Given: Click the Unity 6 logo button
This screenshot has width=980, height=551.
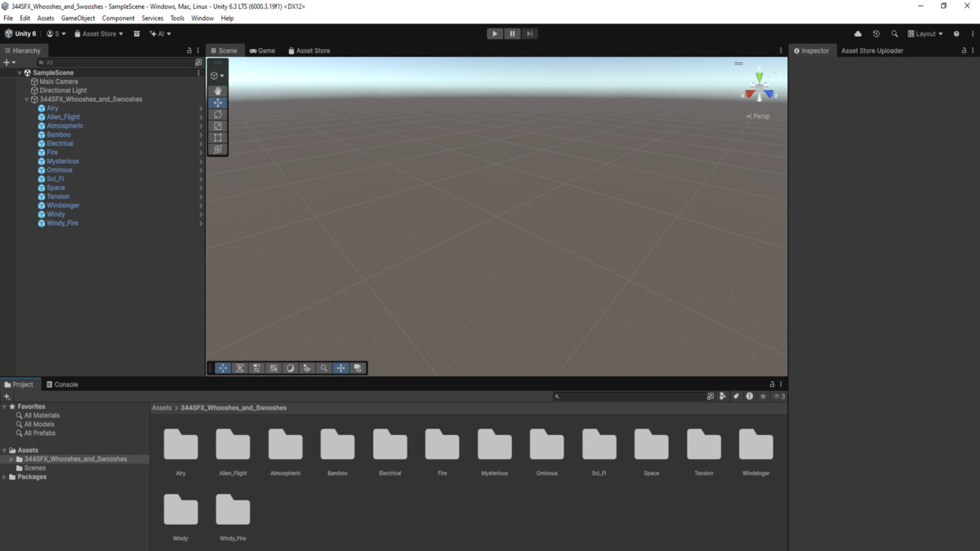Looking at the screenshot, I should [x=20, y=33].
